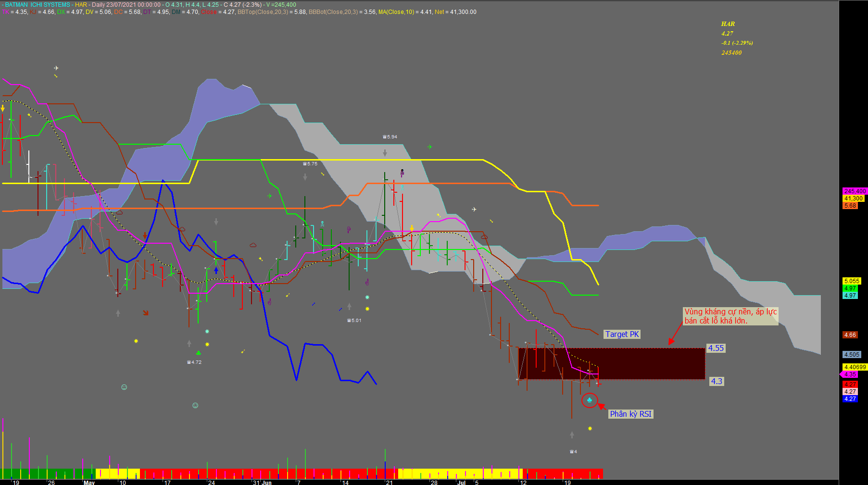
Task: Click the gray up arrow below the circled club
Action: click(572, 435)
